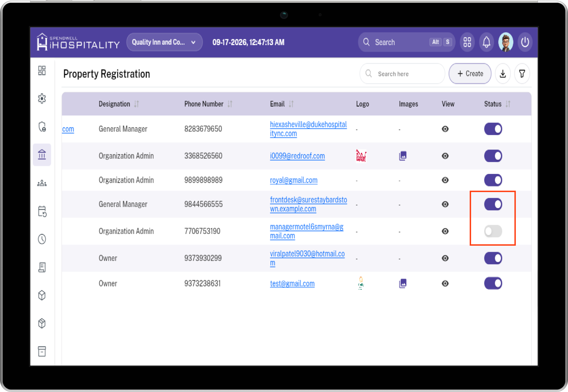Sort by Status column

[x=508, y=104]
